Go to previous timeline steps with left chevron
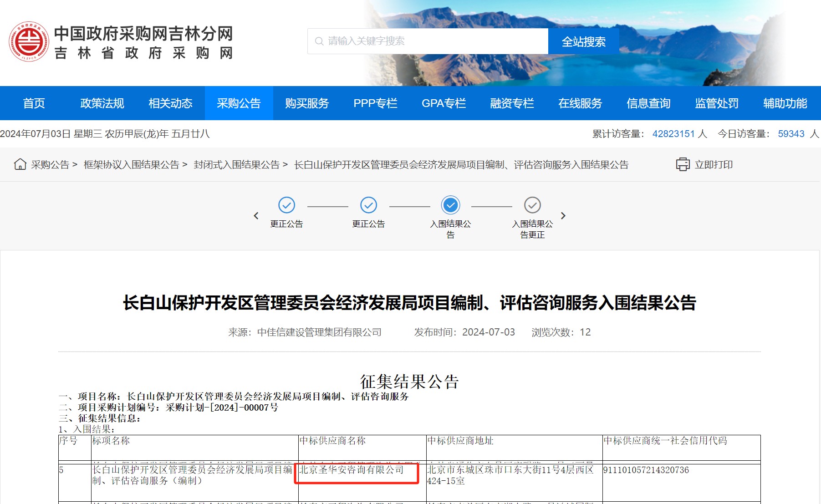The width and height of the screenshot is (821, 504). [256, 216]
